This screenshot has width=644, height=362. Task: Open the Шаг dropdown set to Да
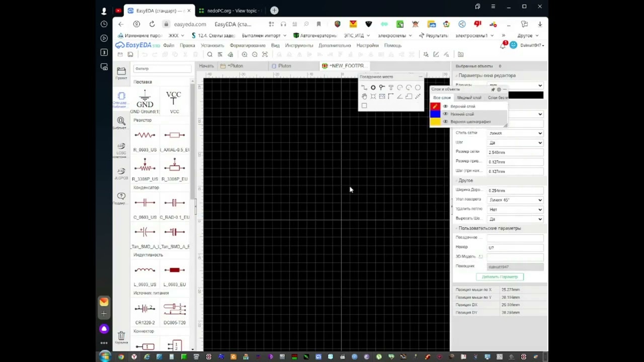click(516, 143)
